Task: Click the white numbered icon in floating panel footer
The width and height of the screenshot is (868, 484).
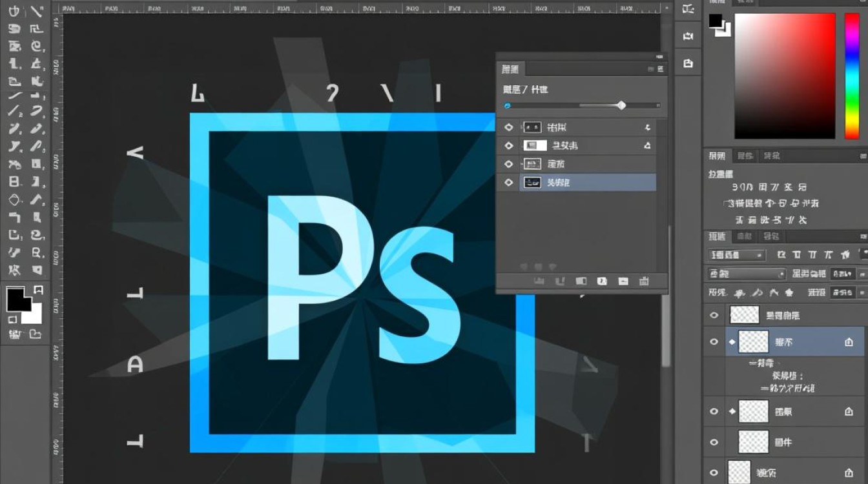Action: [602, 281]
